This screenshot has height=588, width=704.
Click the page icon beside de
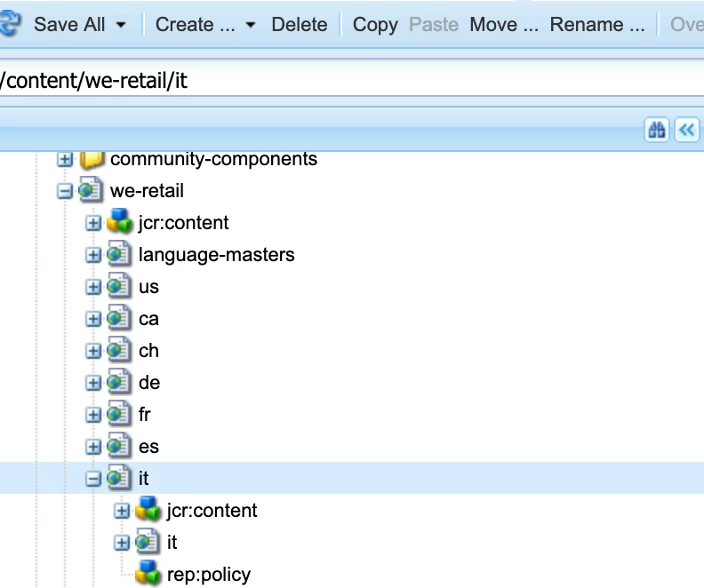click(119, 382)
